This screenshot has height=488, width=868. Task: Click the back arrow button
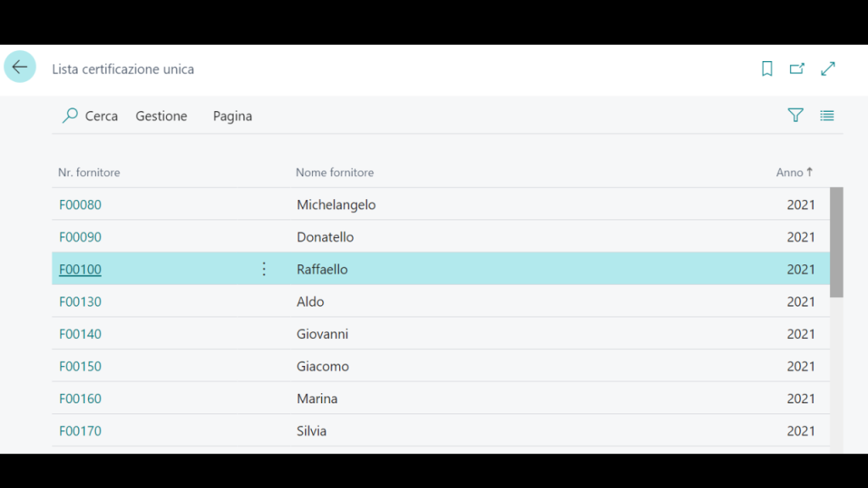(19, 67)
